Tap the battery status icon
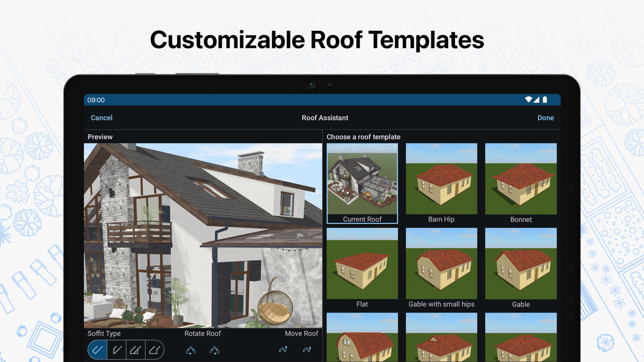644x362 pixels. (x=545, y=100)
